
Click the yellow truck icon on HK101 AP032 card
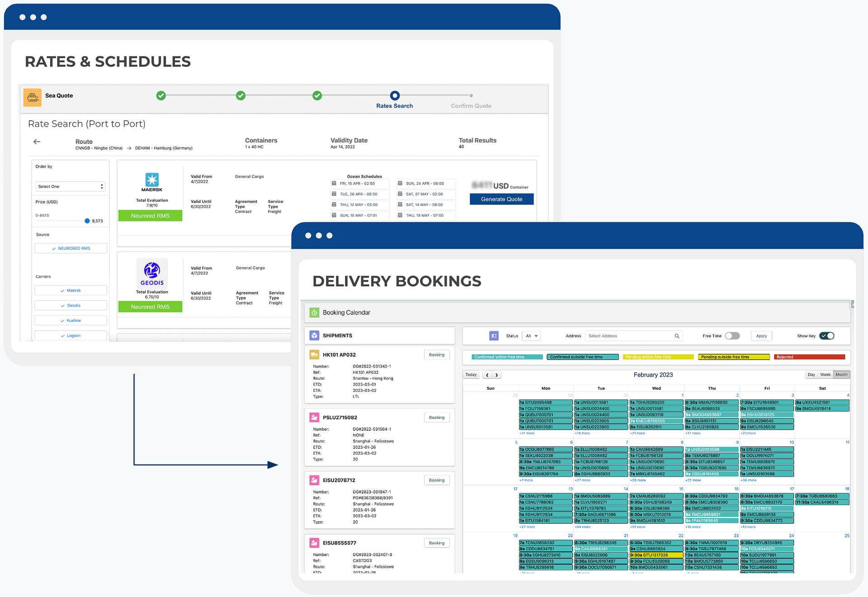tap(315, 354)
